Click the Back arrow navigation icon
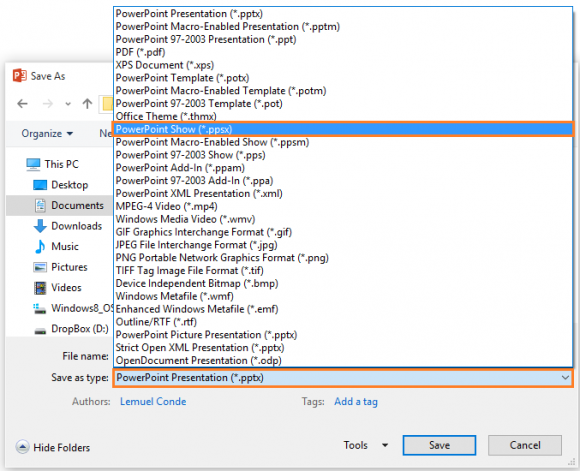Viewport: 580px width, 471px height. click(23, 104)
